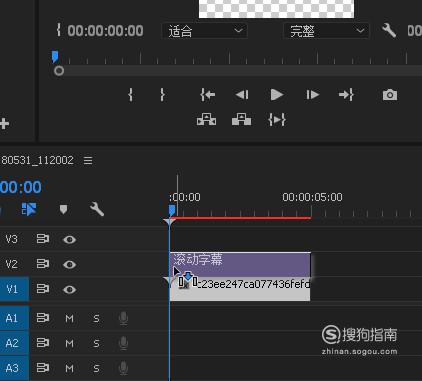Click the Play In to Out button
422x381 pixels.
click(277, 120)
